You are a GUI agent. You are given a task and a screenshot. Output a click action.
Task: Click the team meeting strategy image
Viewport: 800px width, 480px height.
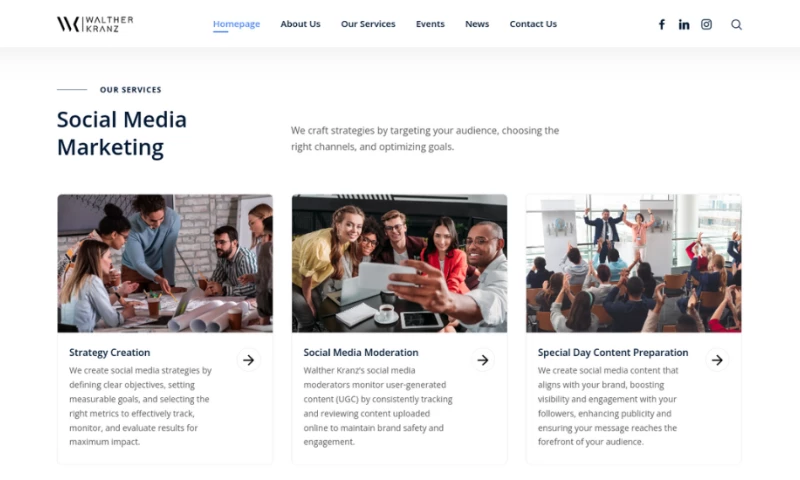pyautogui.click(x=165, y=263)
